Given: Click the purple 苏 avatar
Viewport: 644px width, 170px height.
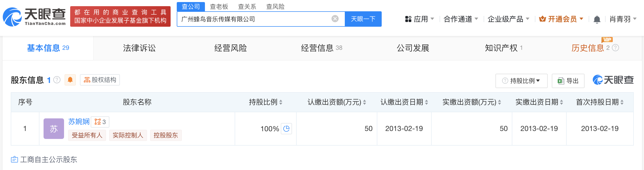Looking at the screenshot, I should click(54, 129).
